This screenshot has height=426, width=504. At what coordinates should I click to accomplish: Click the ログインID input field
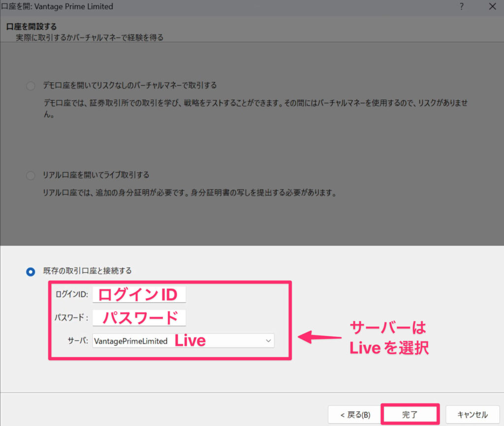(139, 295)
